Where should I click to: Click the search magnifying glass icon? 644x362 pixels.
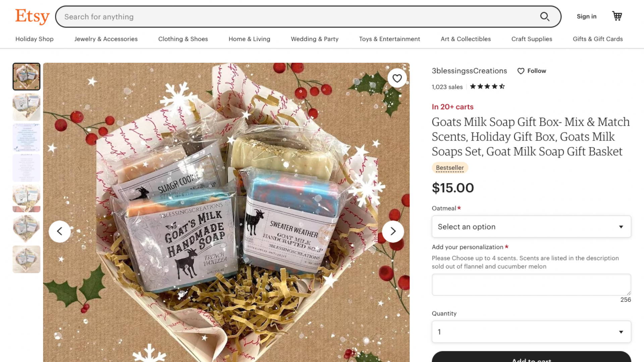pos(545,16)
